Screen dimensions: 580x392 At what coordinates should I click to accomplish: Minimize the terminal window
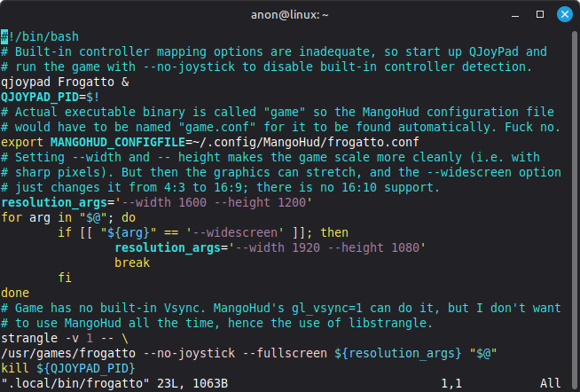click(515, 15)
